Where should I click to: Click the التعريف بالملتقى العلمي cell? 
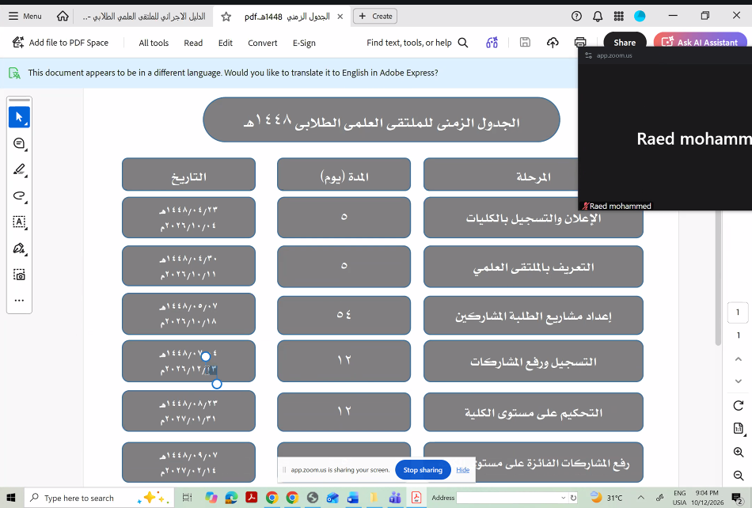[x=533, y=267]
